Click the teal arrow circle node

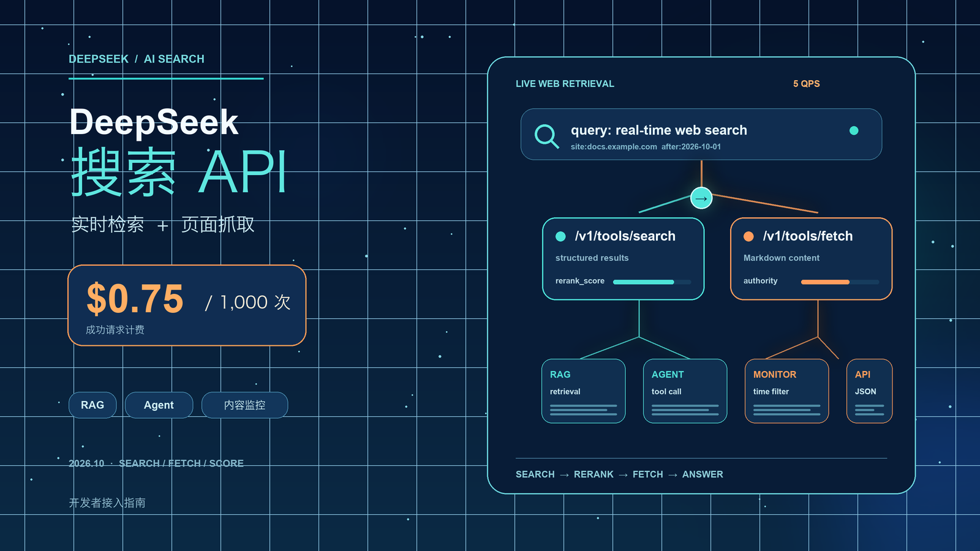point(701,198)
